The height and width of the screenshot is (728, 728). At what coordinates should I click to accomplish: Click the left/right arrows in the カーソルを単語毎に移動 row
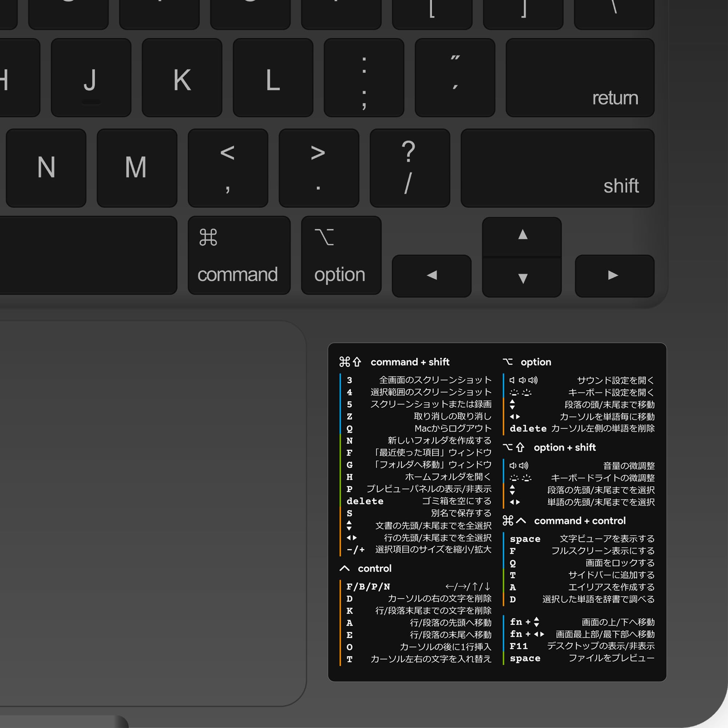coord(515,417)
